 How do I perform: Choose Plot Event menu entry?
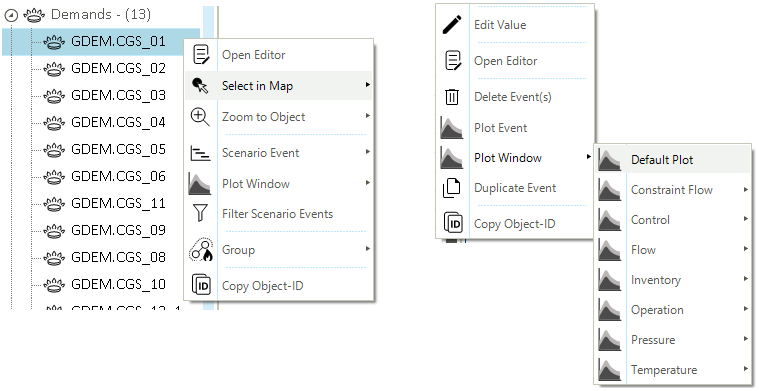click(515, 128)
